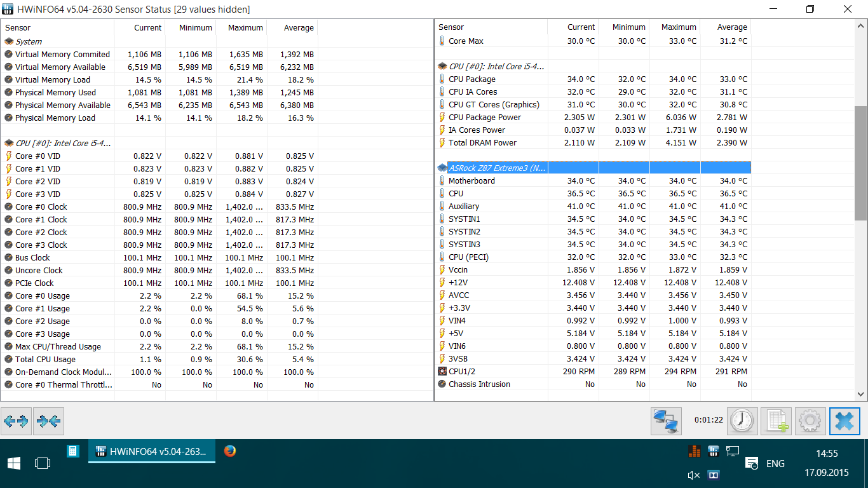This screenshot has width=868, height=488.
Task: Select the Max CPU/Thread Usage row
Action: tap(159, 346)
